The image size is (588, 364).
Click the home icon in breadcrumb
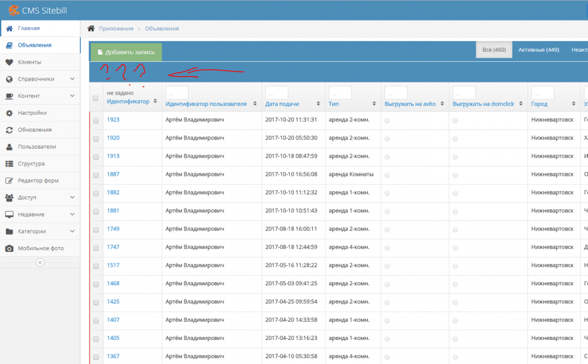tap(91, 28)
